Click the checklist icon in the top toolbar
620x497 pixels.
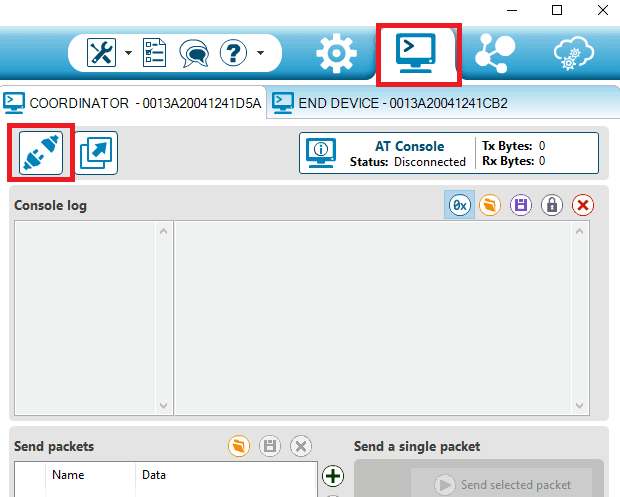[156, 52]
